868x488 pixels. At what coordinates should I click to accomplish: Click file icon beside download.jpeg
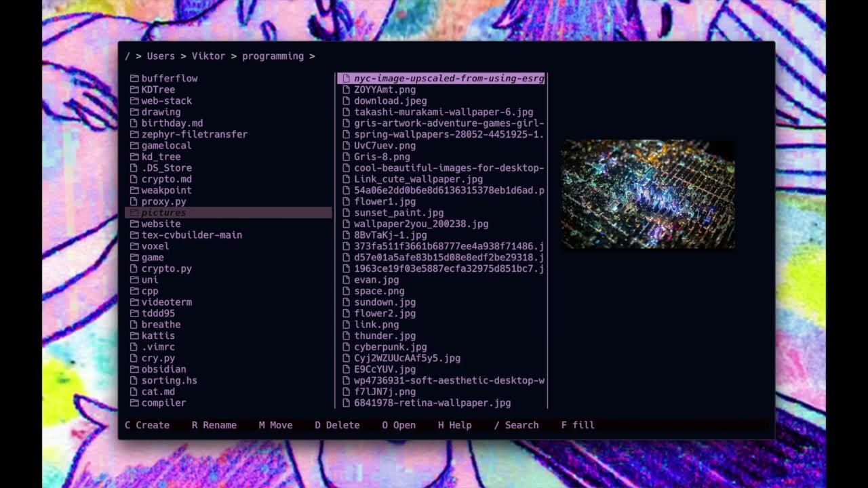tap(347, 101)
